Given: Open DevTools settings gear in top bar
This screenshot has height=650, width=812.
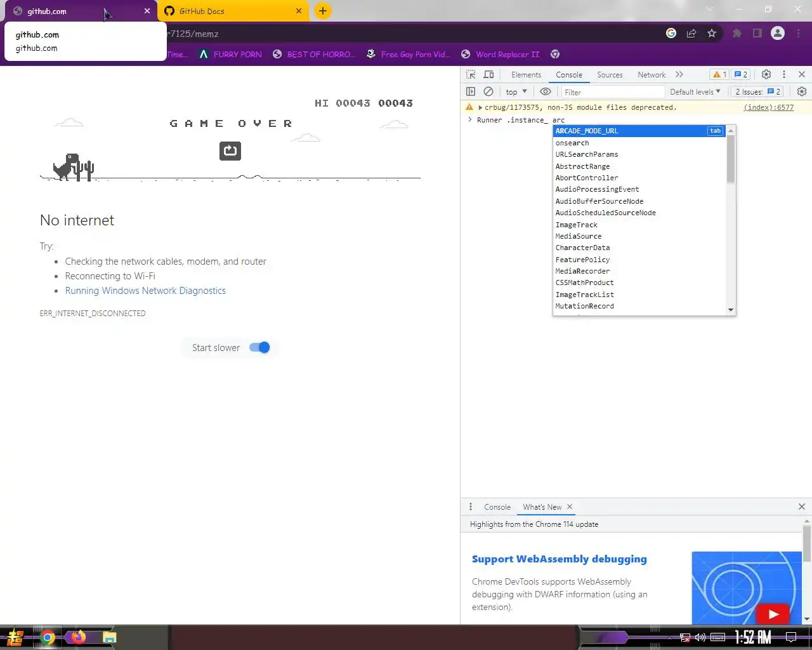Looking at the screenshot, I should (766, 74).
